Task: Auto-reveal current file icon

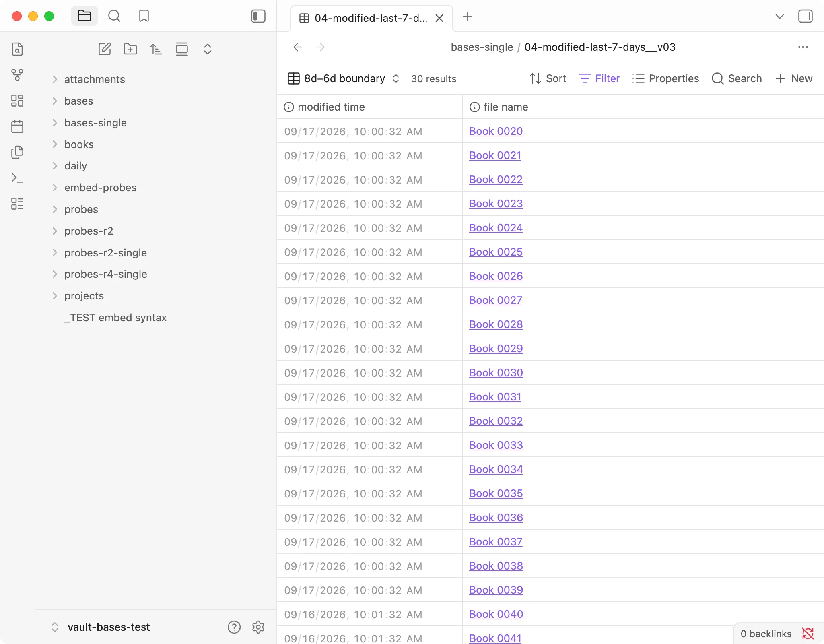Action: coord(182,49)
